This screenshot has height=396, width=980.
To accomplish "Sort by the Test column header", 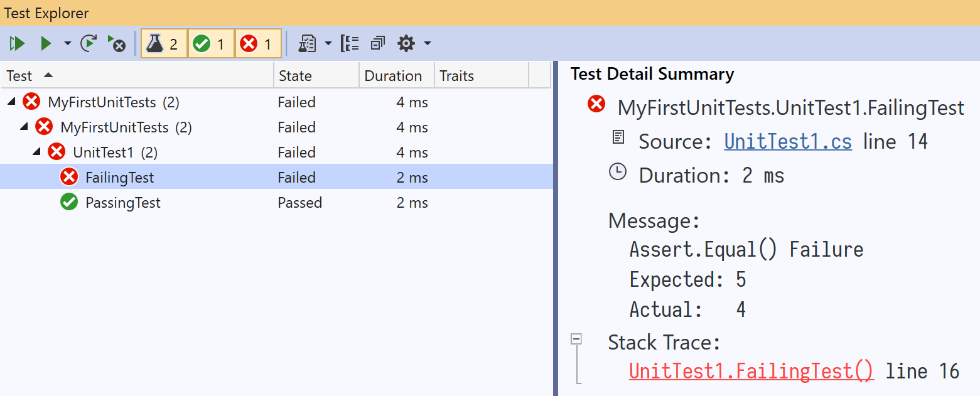I will point(137,76).
